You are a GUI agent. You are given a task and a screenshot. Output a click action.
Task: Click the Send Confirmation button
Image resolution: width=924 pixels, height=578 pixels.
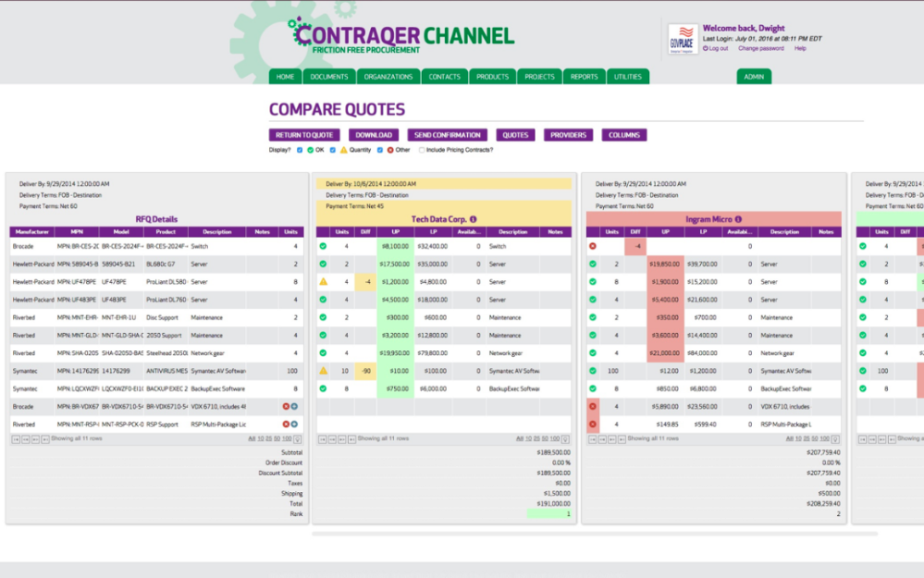(448, 135)
